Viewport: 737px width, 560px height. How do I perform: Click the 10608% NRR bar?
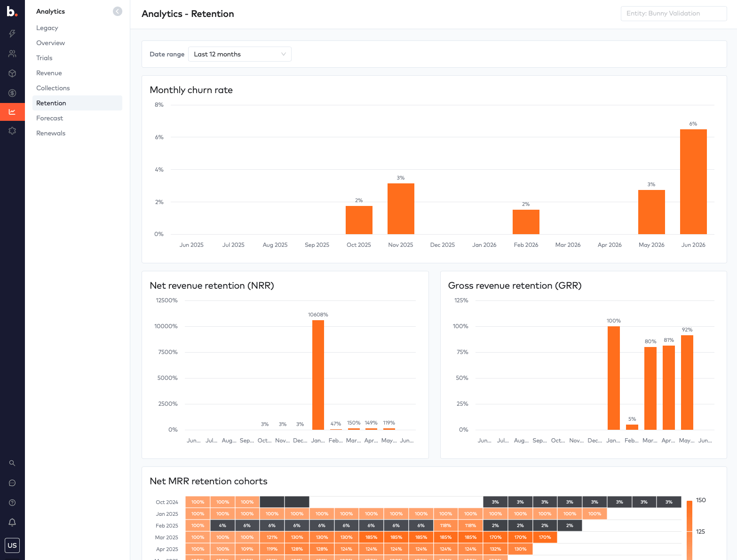pos(318,375)
